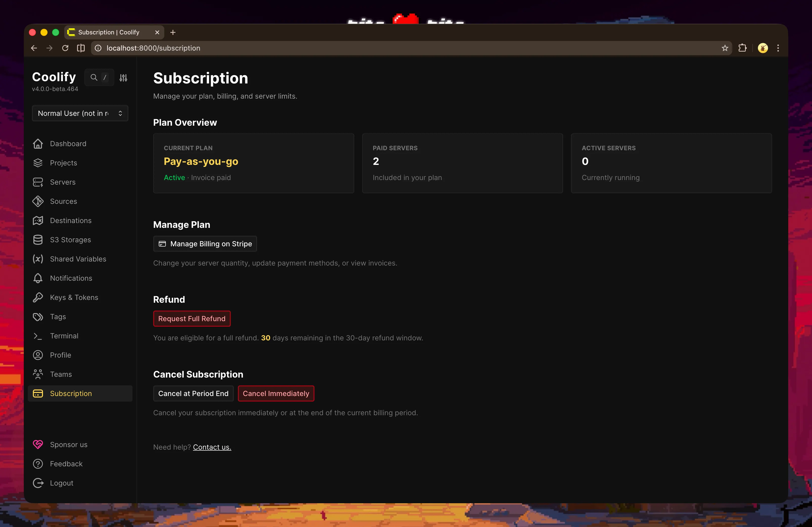Screen dimensions: 812x527
Task: Click Manage Billing on Stripe button
Action: pyautogui.click(x=205, y=244)
